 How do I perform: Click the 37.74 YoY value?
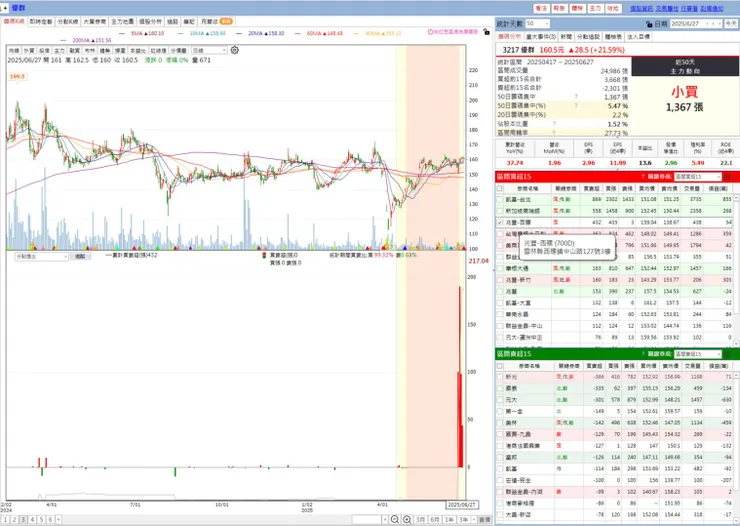(515, 163)
